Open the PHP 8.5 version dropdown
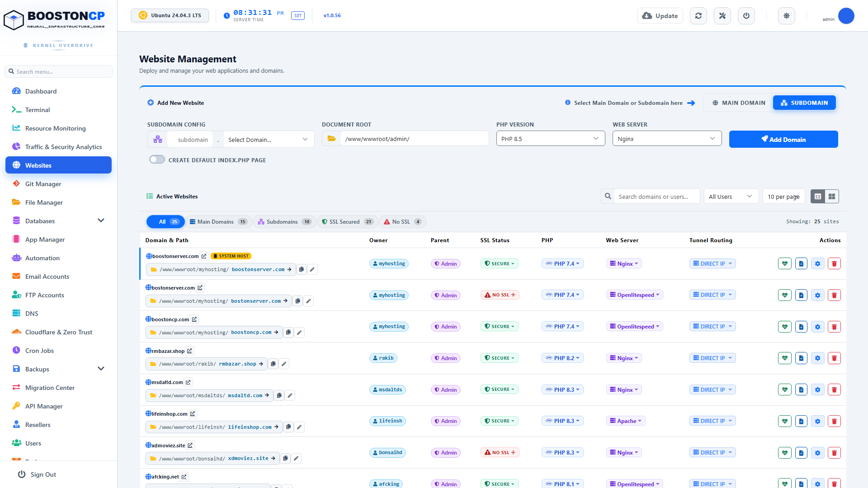868x488 pixels. tap(550, 139)
